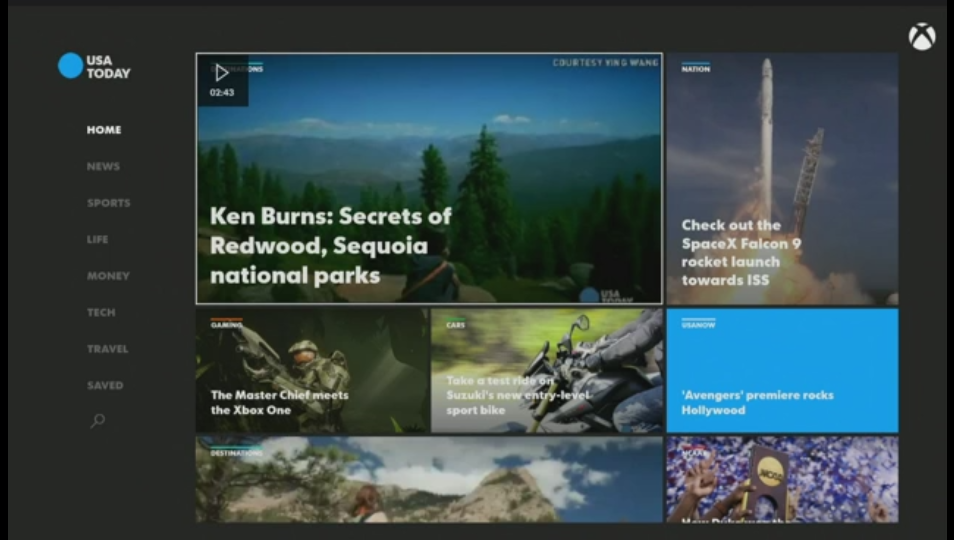Navigate to the Money section
Screen dimensions: 954x540
click(107, 276)
